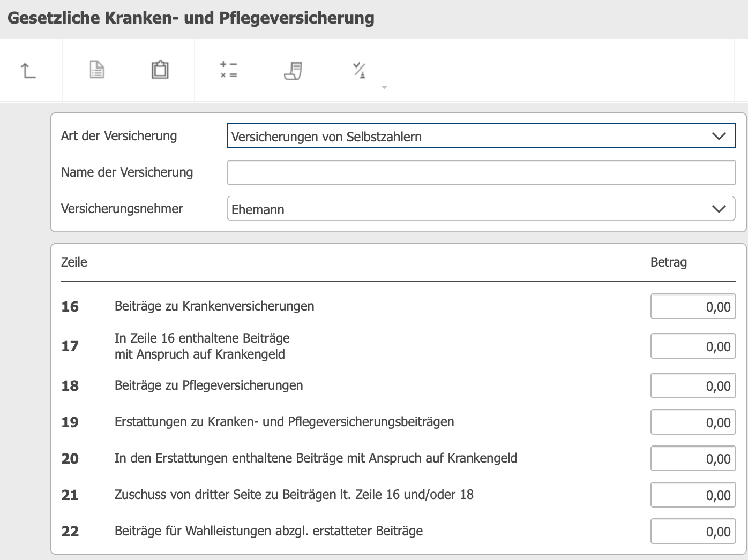
Task: Open the Versicherungsnehmer dropdown showing Ehemann
Action: (481, 209)
